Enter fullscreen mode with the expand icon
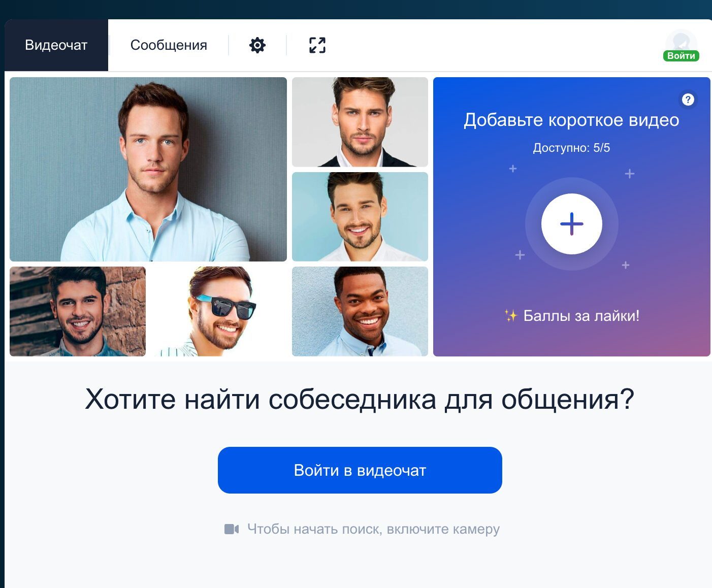The width and height of the screenshot is (712, 588). coord(317,45)
